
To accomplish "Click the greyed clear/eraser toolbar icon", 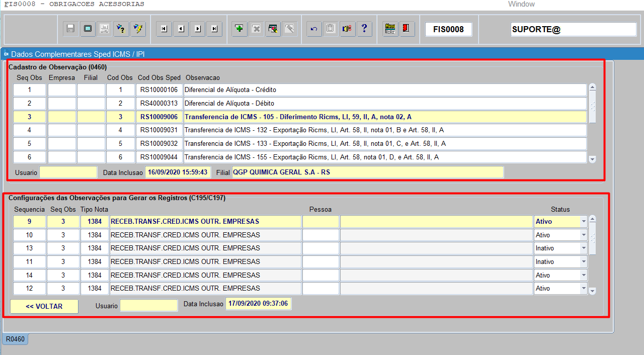I will coord(289,29).
